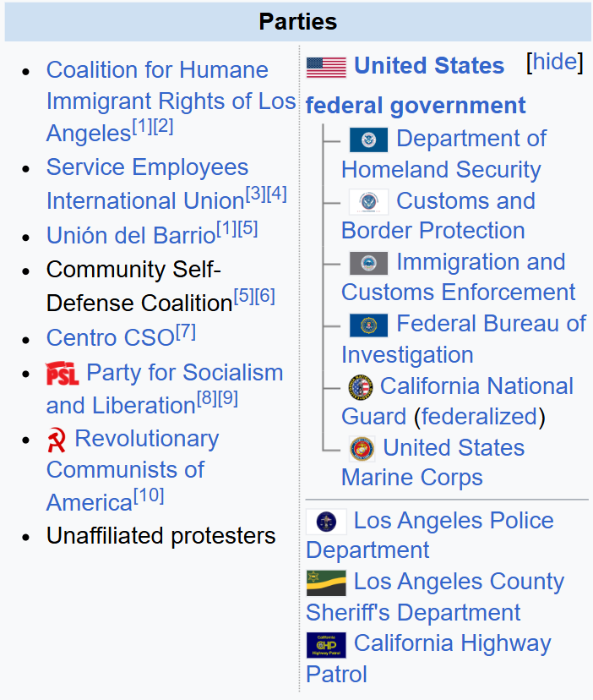Click the Marine Corps emblem icon

click(362, 449)
